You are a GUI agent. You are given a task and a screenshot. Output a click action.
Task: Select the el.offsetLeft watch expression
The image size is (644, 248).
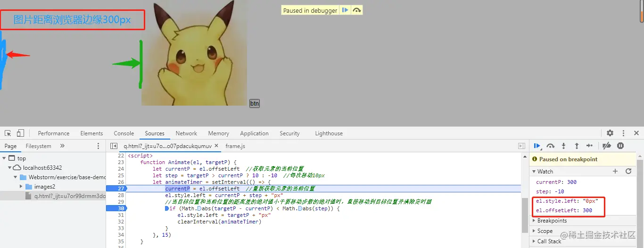[564, 210]
